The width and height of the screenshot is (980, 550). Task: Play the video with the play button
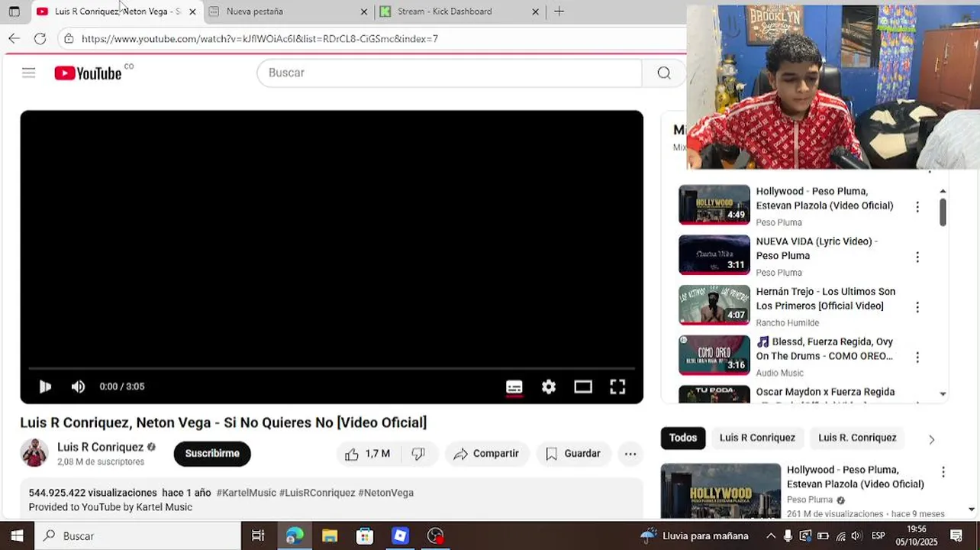click(x=45, y=387)
